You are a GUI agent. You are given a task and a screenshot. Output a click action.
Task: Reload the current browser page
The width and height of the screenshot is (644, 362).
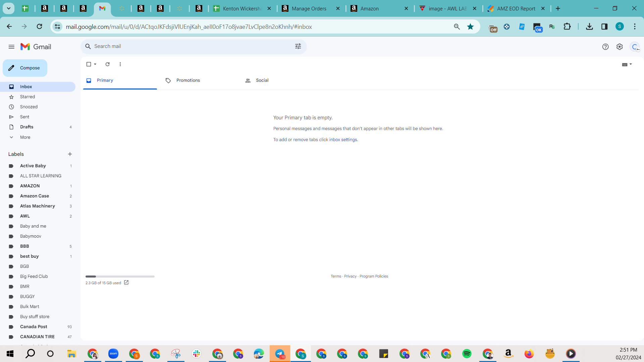(x=39, y=26)
